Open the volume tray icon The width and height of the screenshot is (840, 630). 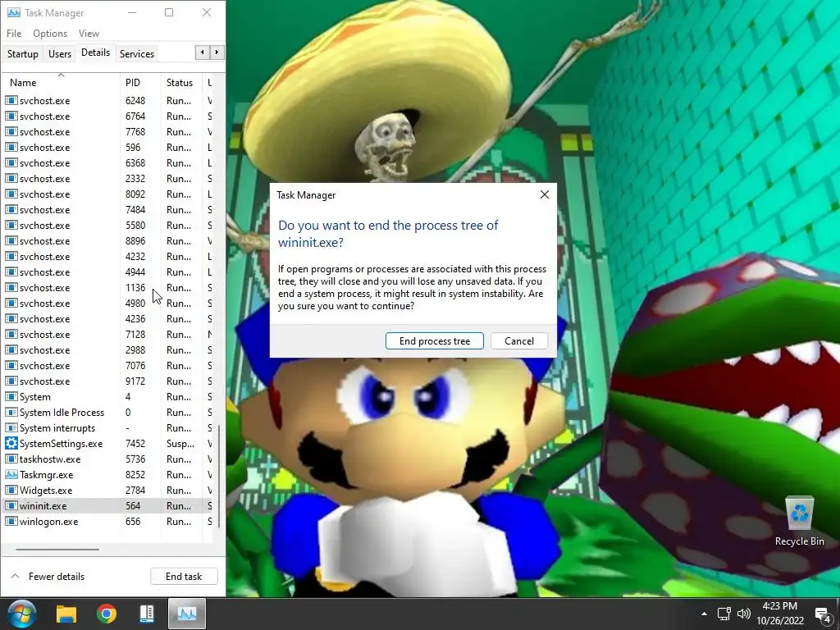click(x=743, y=614)
